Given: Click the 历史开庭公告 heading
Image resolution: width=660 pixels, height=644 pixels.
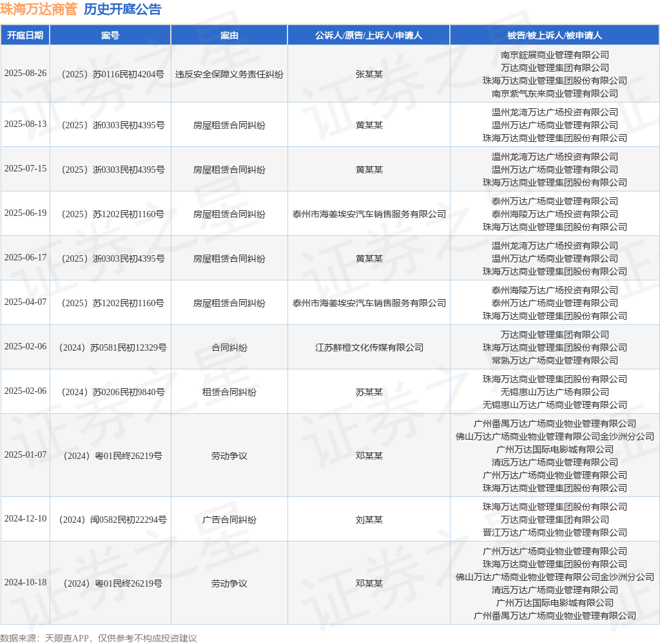Looking at the screenshot, I should coord(122,9).
